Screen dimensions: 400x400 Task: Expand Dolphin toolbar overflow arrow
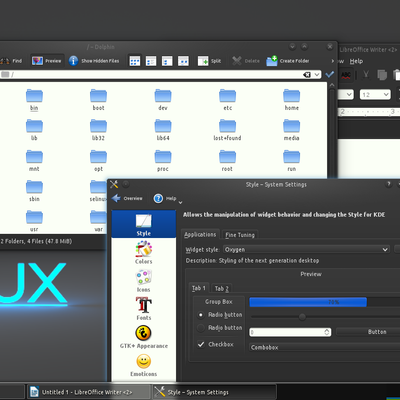332,61
